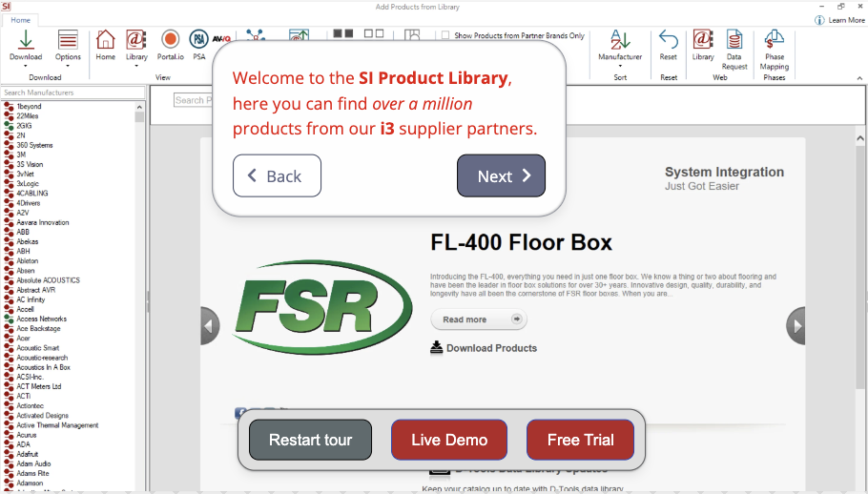Enable Show Products from Partner Brands Only
The height and width of the screenshot is (494, 868).
(x=445, y=35)
